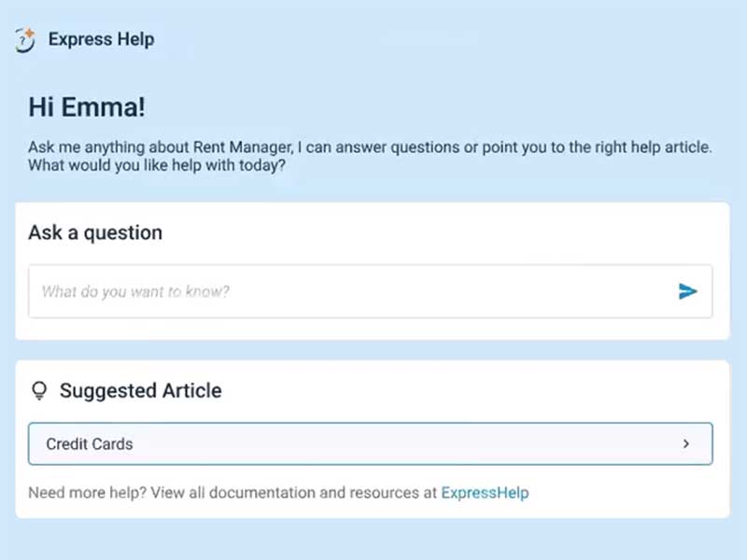747x560 pixels.
Task: Focus the "What do you want to know?" field
Action: pyautogui.click(x=345, y=292)
